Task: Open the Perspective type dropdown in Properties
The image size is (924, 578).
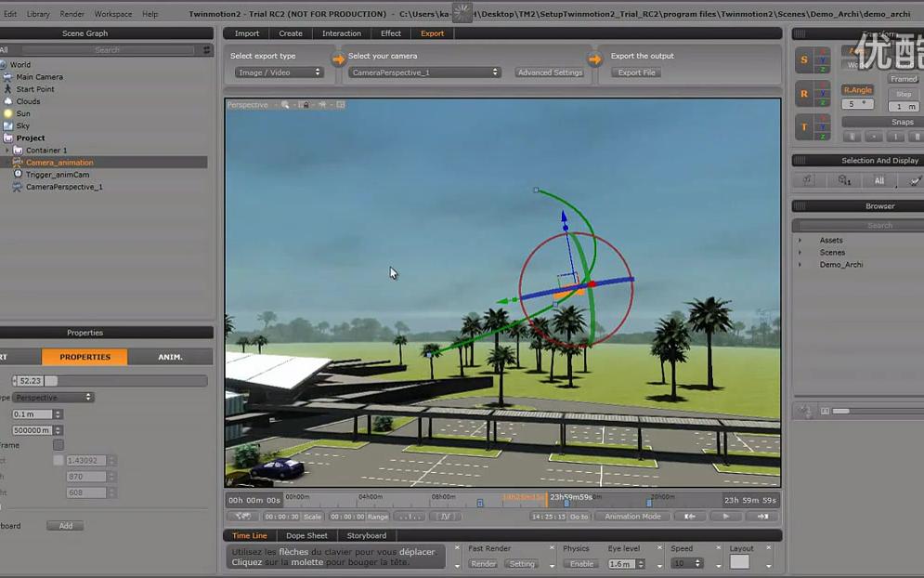Action: [x=53, y=398]
